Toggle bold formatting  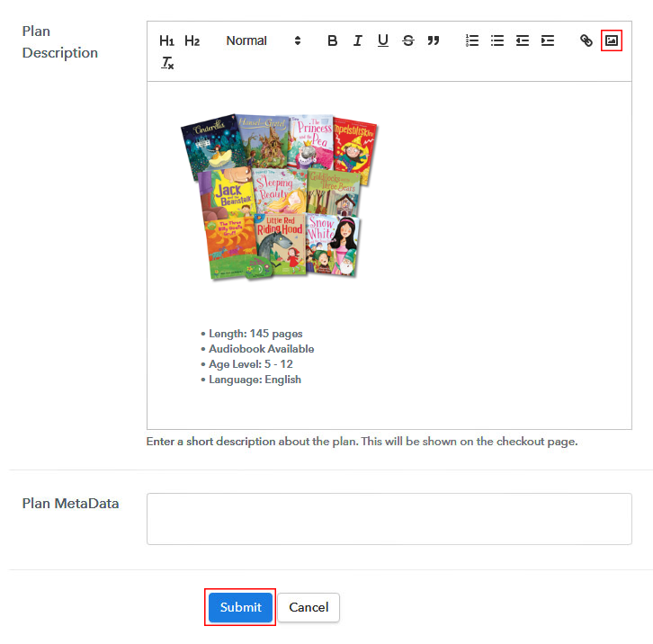click(332, 40)
